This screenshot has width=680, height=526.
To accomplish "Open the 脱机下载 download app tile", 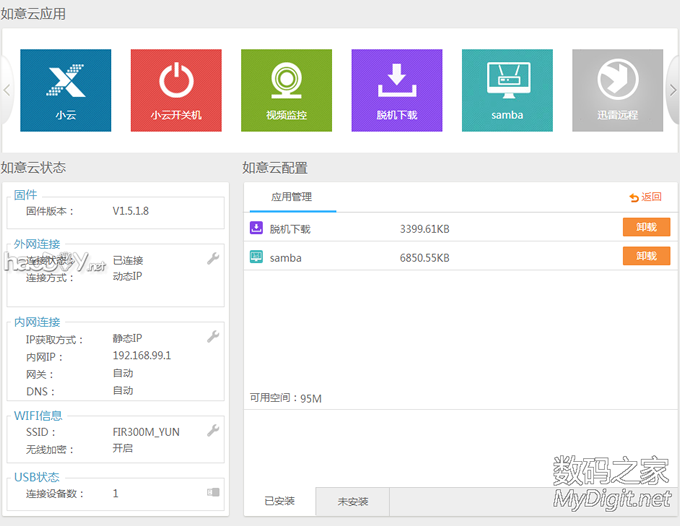I will (396, 90).
